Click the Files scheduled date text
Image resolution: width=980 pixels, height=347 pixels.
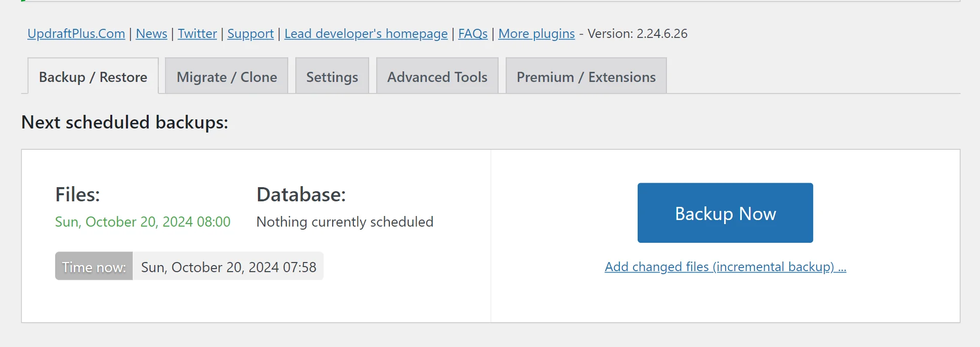click(143, 222)
